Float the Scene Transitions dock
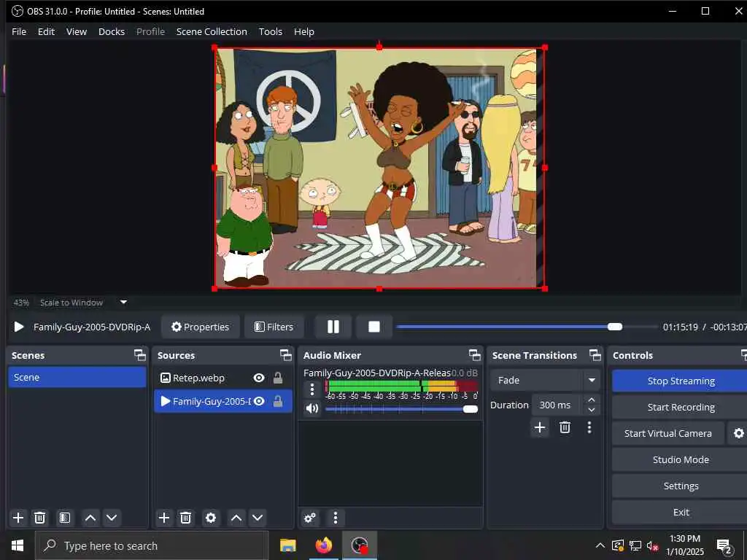 595,355
